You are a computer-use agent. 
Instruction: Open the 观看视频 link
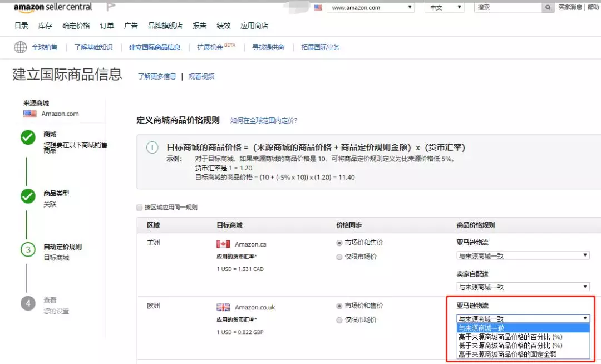pos(201,75)
